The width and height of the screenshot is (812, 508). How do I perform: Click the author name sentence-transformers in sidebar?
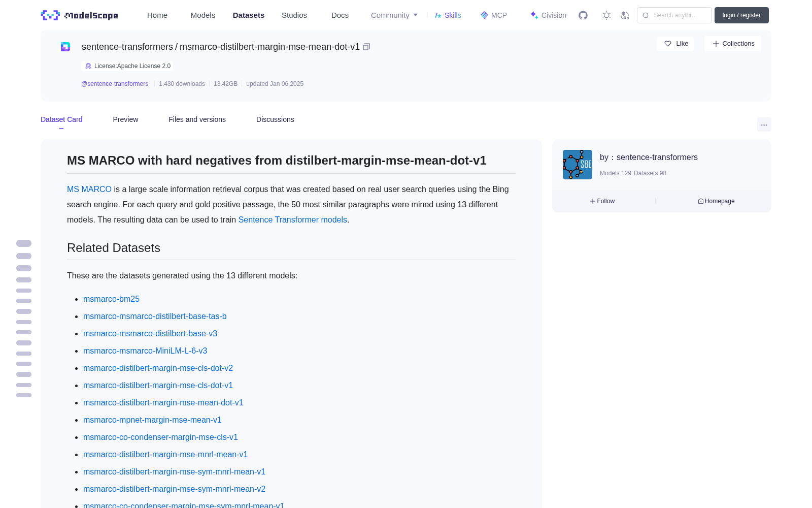[657, 157]
